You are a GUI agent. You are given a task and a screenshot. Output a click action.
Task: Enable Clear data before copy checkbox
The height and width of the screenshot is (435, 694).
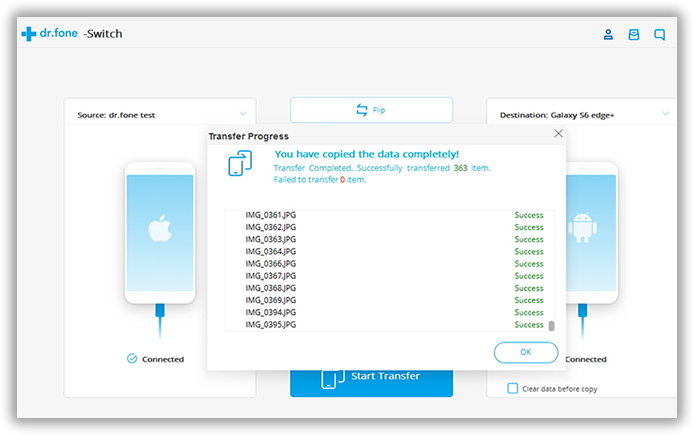pos(513,388)
